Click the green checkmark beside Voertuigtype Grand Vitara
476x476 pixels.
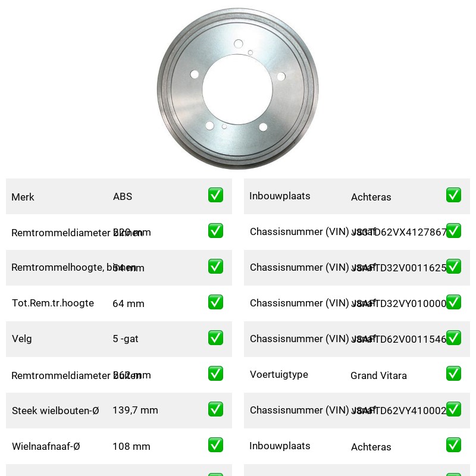(453, 374)
